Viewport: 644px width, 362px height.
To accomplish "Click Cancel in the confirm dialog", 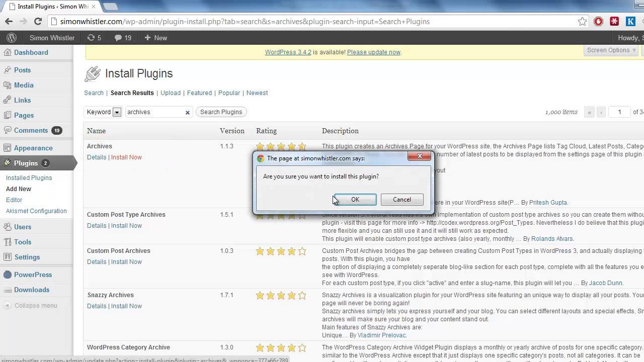I will [402, 200].
